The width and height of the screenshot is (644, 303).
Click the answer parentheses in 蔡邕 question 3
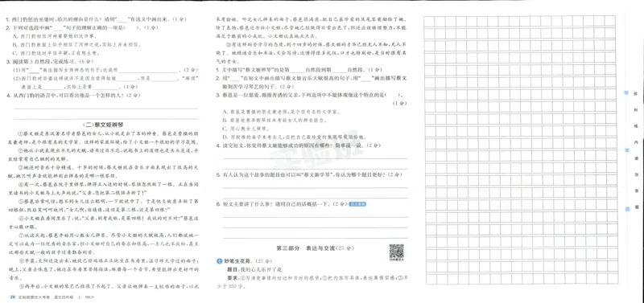[x=393, y=95]
